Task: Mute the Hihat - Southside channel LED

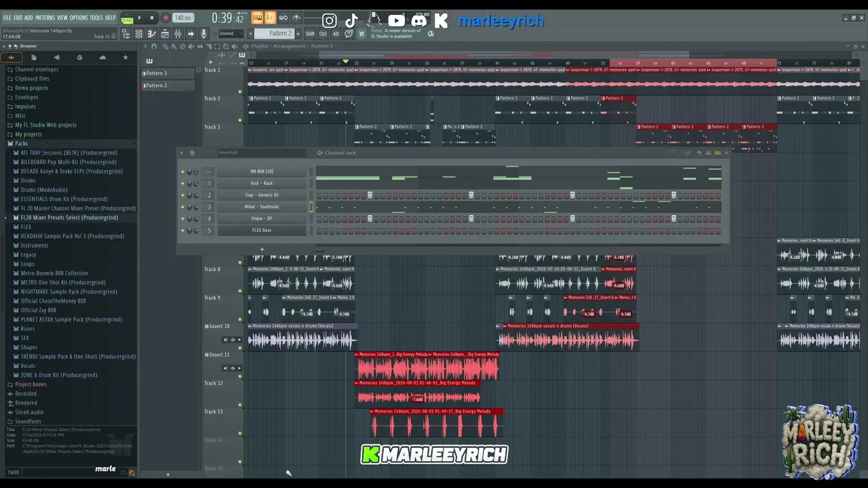Action: click(182, 207)
